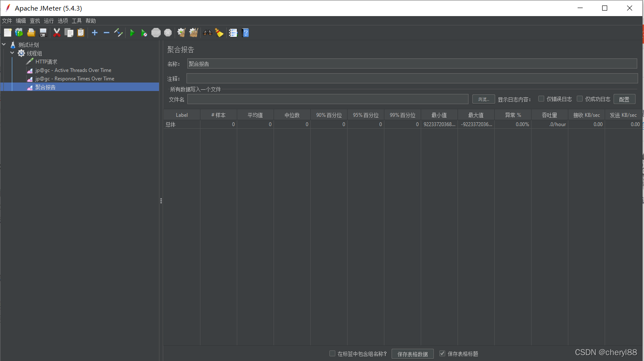The width and height of the screenshot is (644, 361).
Task: Click the 发送 KB/sec column header
Action: (623, 115)
